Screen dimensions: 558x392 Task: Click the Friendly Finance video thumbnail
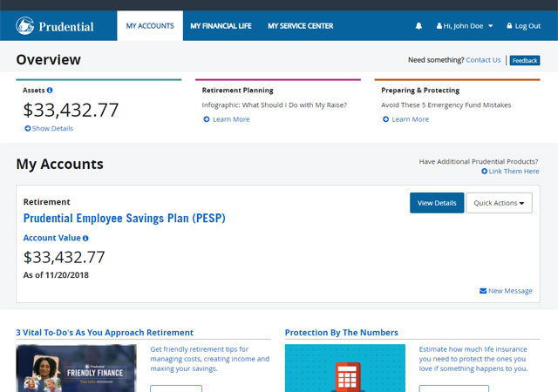[76, 368]
